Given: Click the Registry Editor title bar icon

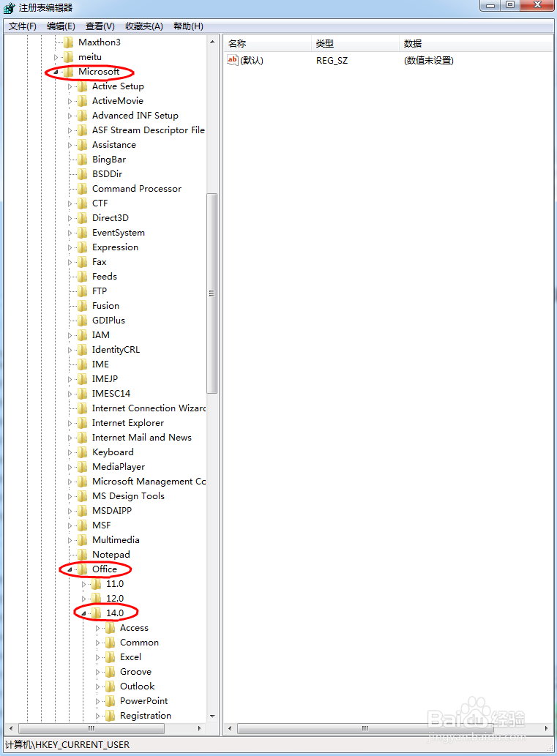Looking at the screenshot, I should tap(10, 8).
